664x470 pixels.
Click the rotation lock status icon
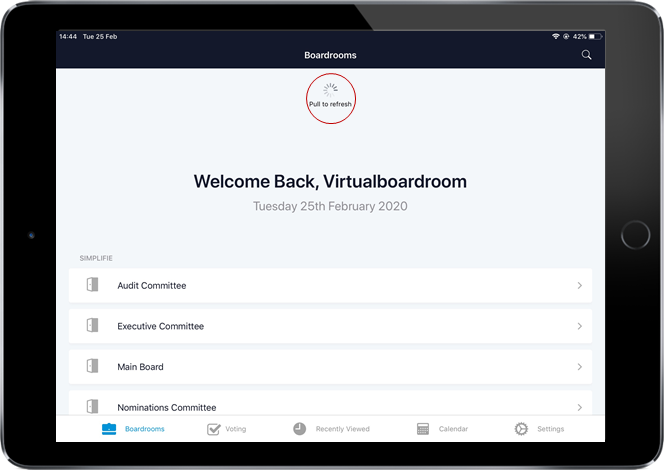pos(566,36)
